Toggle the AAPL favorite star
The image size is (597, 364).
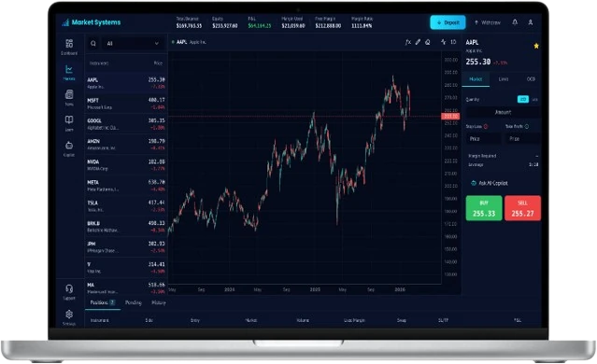pos(536,46)
